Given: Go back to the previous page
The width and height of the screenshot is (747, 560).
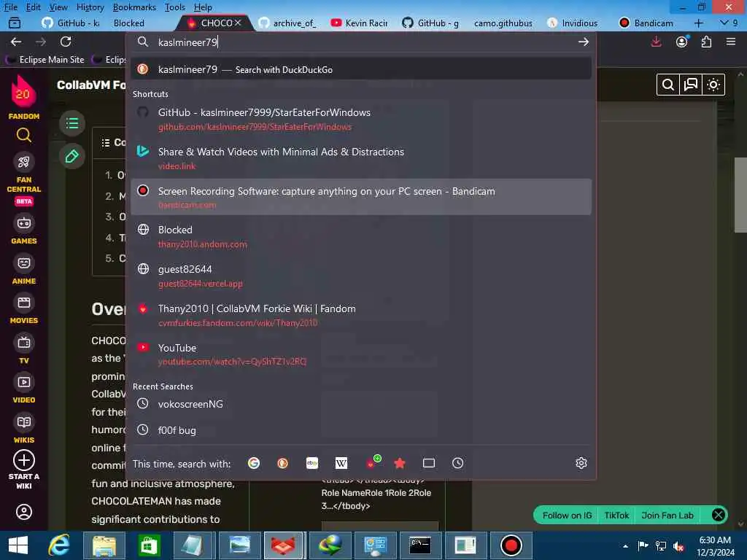Looking at the screenshot, I should click(x=16, y=42).
